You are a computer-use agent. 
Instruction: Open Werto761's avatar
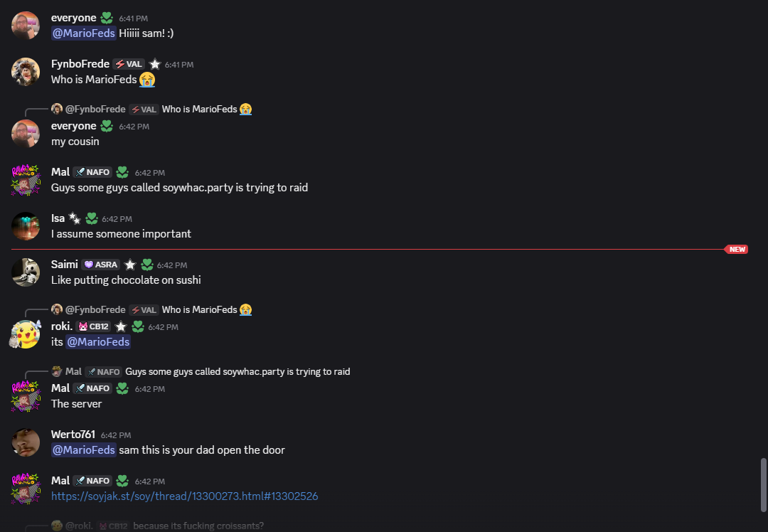pos(26,442)
